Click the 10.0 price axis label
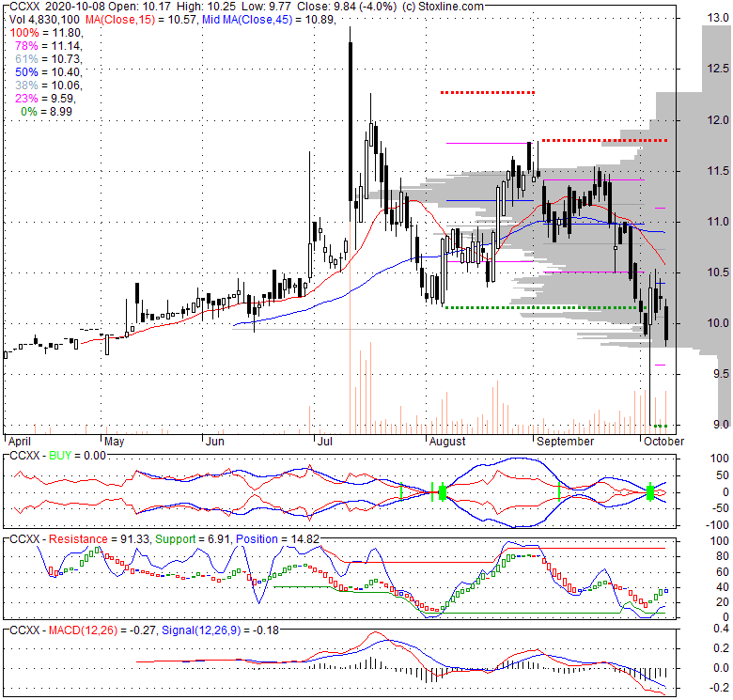This screenshot has height=700, width=733. 718,323
